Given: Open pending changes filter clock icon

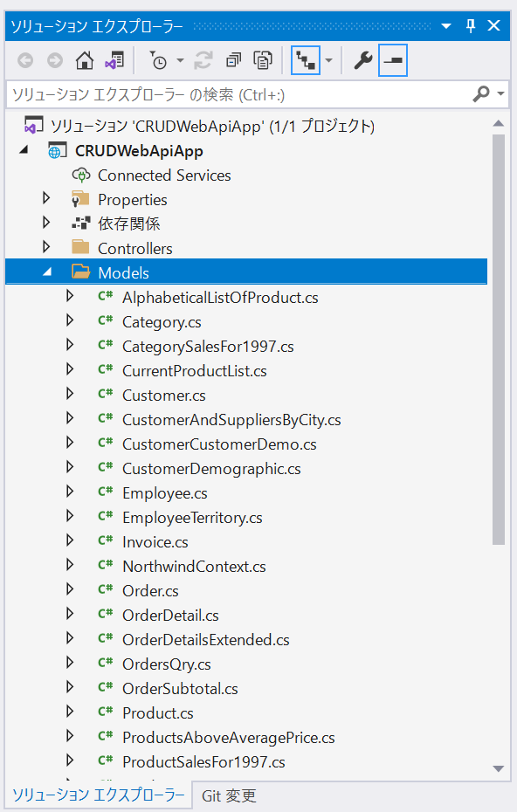Looking at the screenshot, I should click(159, 60).
